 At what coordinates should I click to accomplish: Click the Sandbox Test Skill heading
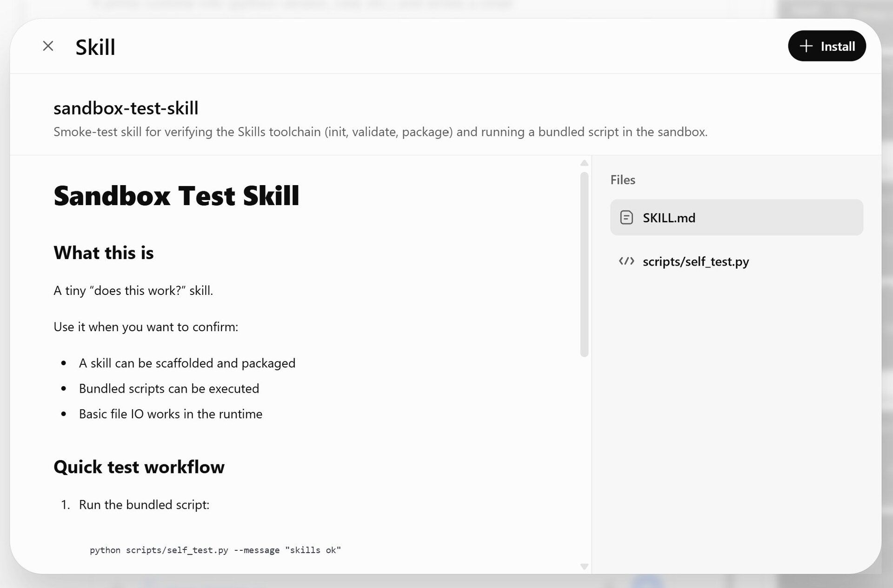pos(176,196)
